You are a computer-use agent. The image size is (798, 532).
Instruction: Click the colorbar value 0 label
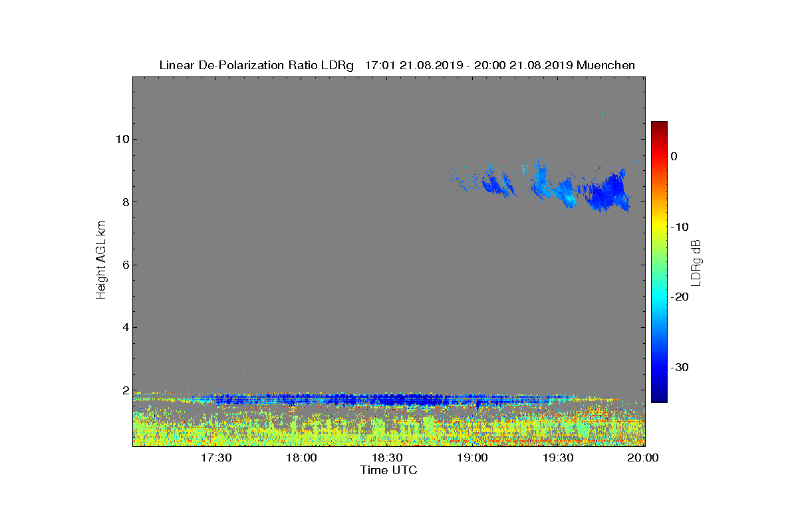pos(674,156)
